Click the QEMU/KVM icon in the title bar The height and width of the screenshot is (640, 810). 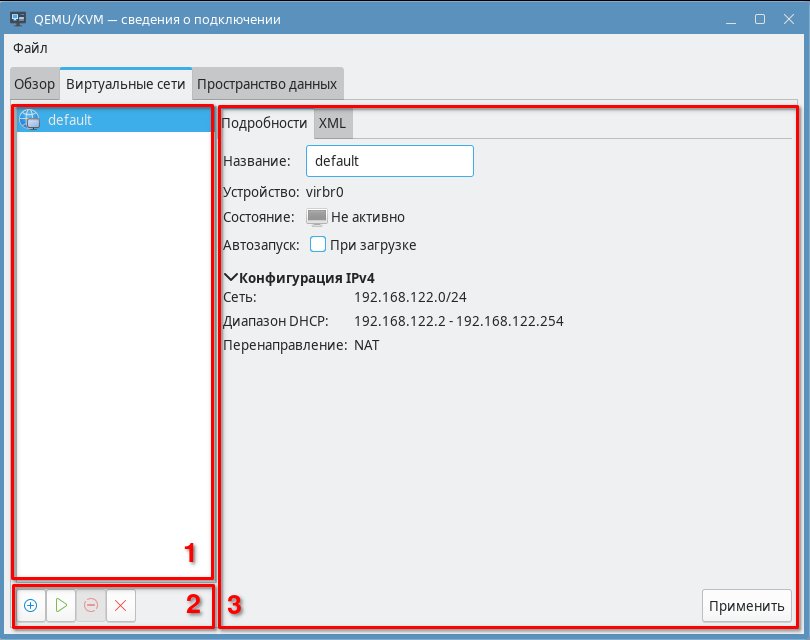pos(18,19)
